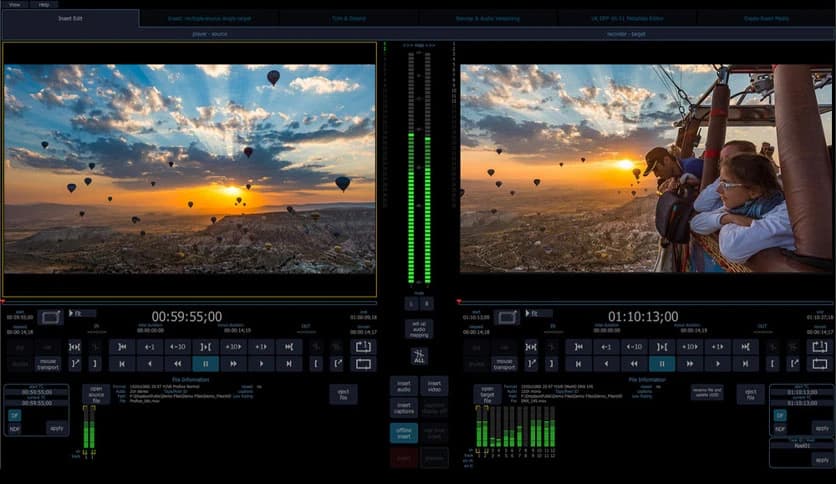Pause playback in the source player
Viewport: 836px width, 484px height.
coord(205,364)
